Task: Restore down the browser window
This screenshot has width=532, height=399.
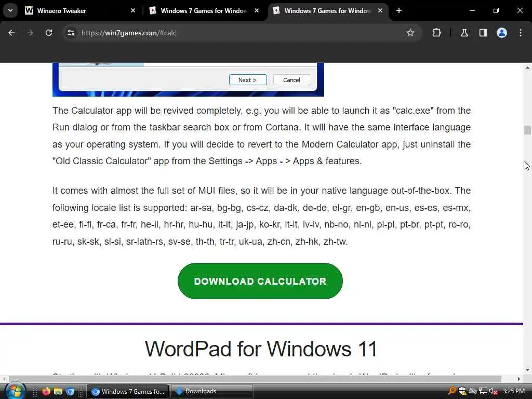Action: [496, 10]
